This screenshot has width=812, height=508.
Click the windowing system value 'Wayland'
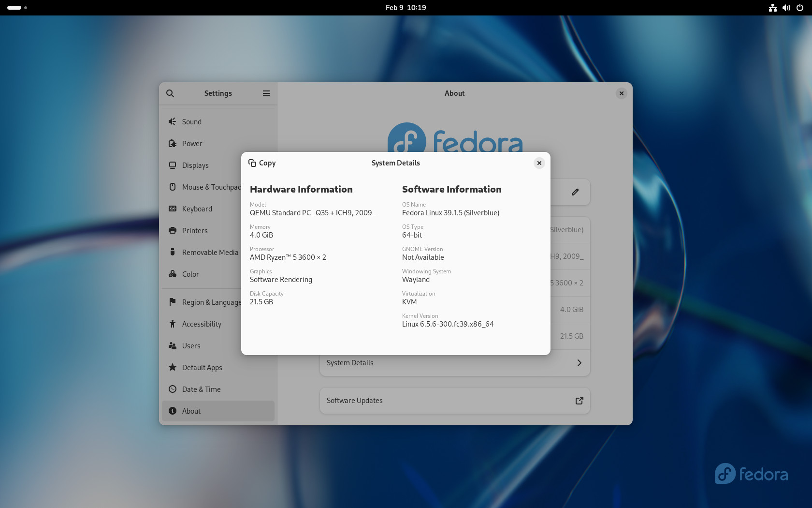click(x=416, y=280)
